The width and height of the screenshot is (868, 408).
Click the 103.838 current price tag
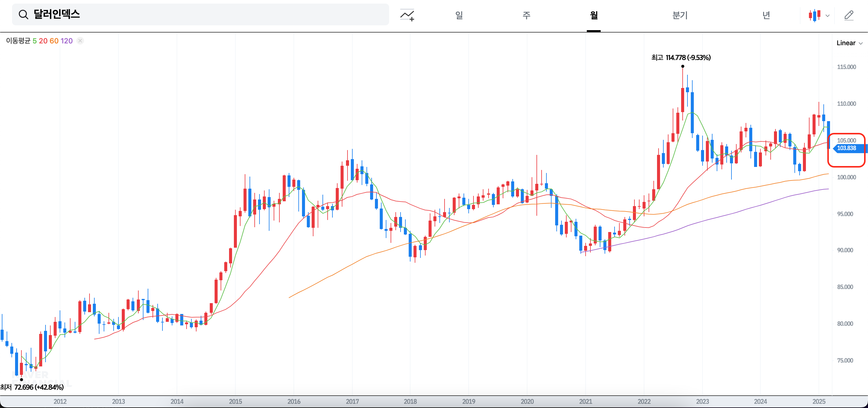pyautogui.click(x=846, y=148)
